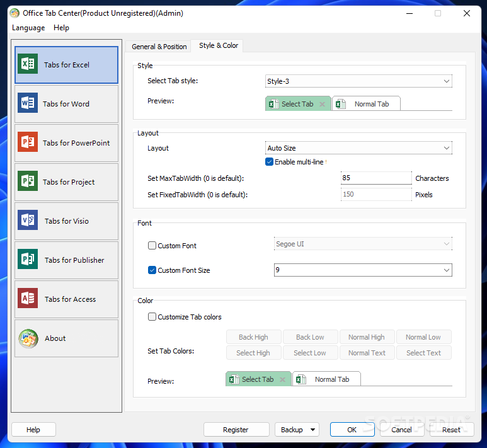Click the FixedTabWidth field showing 150
The width and height of the screenshot is (487, 448).
(376, 194)
